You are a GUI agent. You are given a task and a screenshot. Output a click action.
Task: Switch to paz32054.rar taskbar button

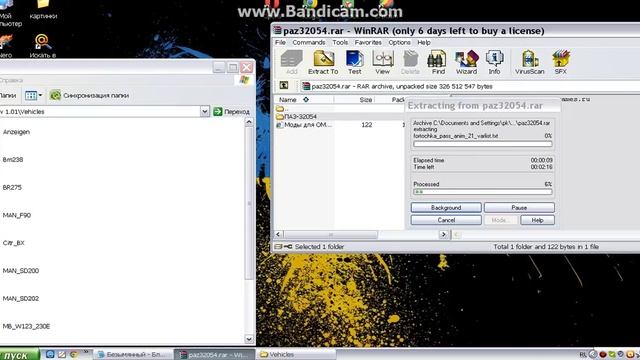(215, 354)
